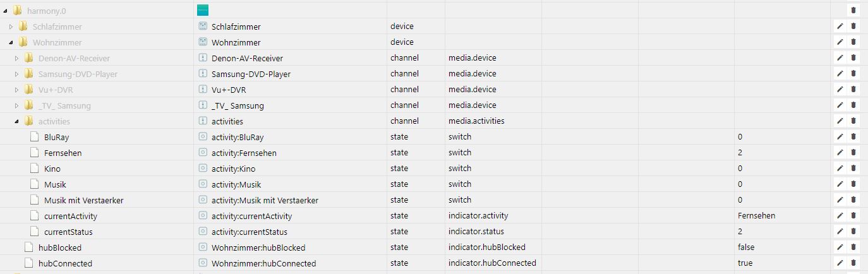Click the Fernsehen value of currentActivity

756,216
